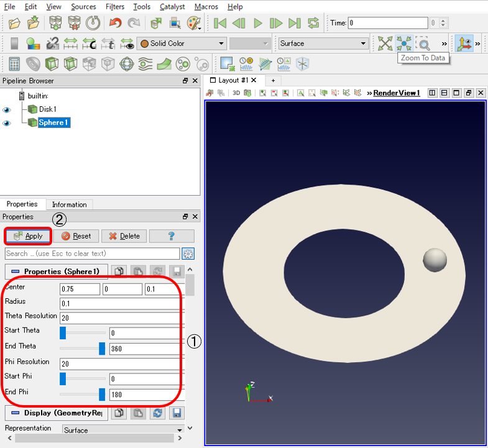
Task: Toggle advanced properties gear button
Action: click(x=188, y=254)
